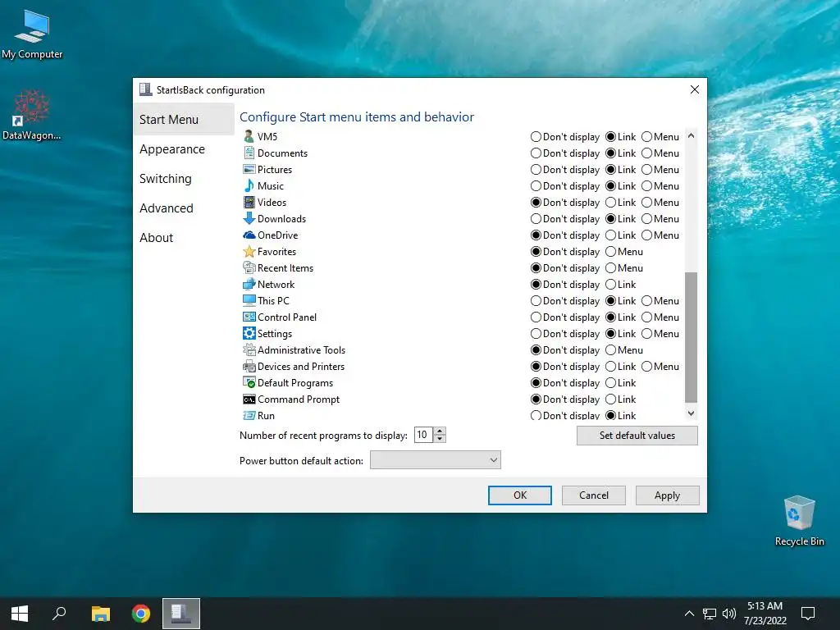Set VM5 to Don't display

point(536,137)
